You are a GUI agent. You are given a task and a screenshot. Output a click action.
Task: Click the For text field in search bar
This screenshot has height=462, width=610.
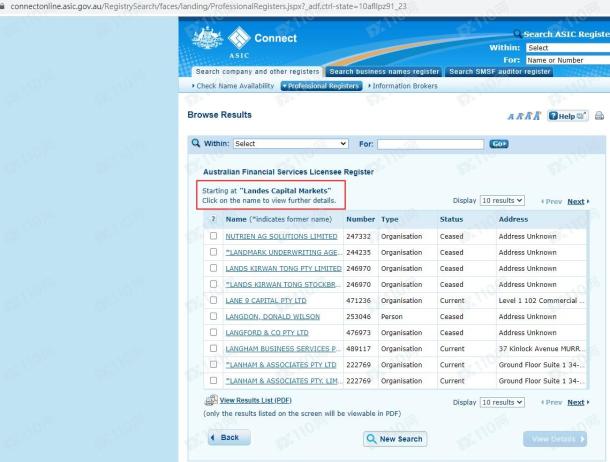point(430,144)
